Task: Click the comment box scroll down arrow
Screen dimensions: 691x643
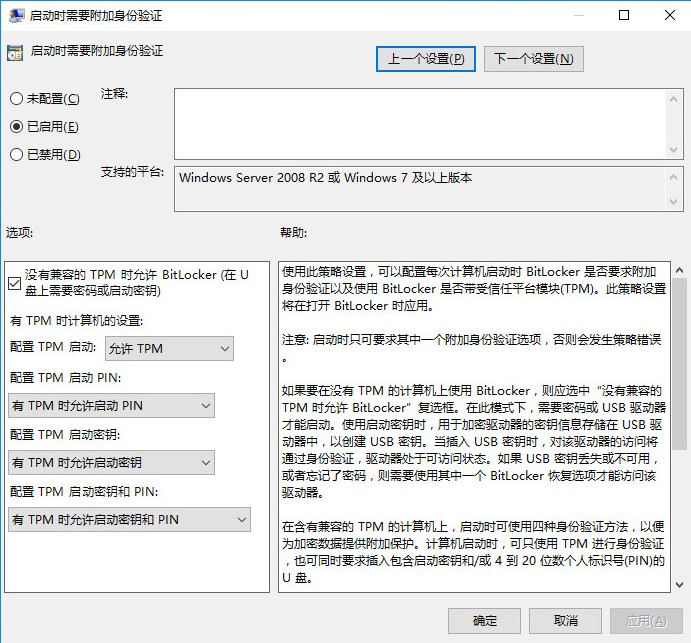Action: point(673,149)
